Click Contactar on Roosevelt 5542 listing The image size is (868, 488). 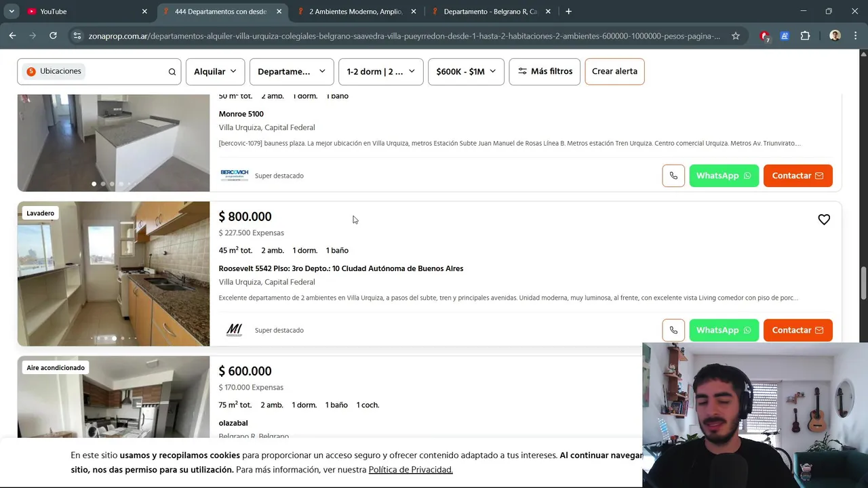click(x=797, y=330)
